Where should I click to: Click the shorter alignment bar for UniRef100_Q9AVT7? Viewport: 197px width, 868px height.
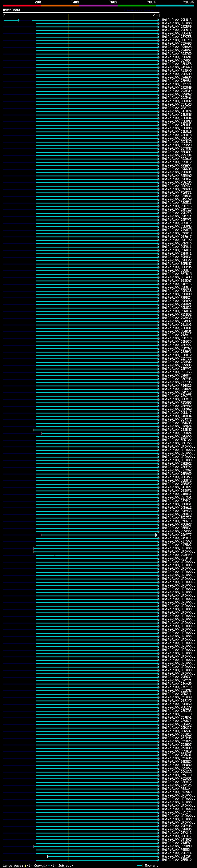point(99,535)
